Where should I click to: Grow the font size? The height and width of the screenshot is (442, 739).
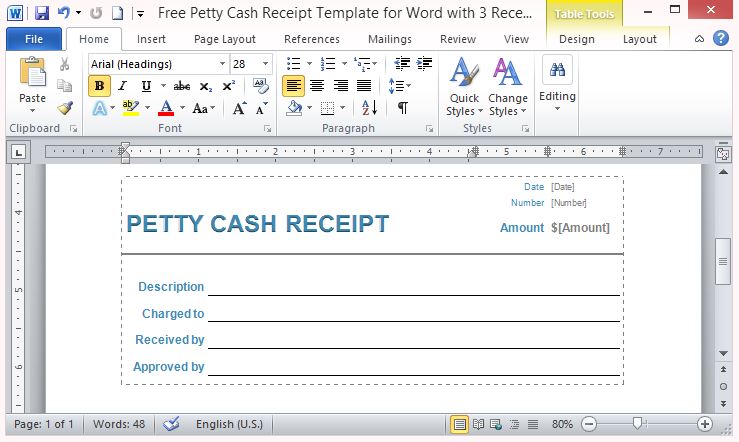[239, 108]
